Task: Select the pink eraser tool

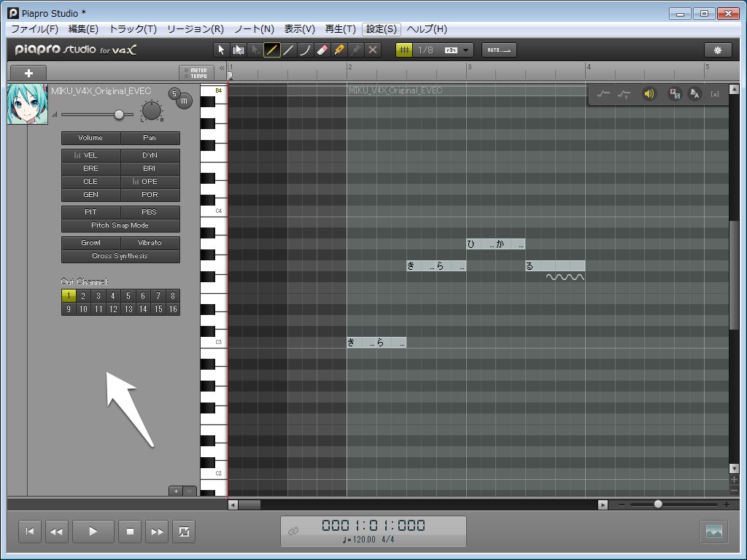Action: tap(322, 50)
